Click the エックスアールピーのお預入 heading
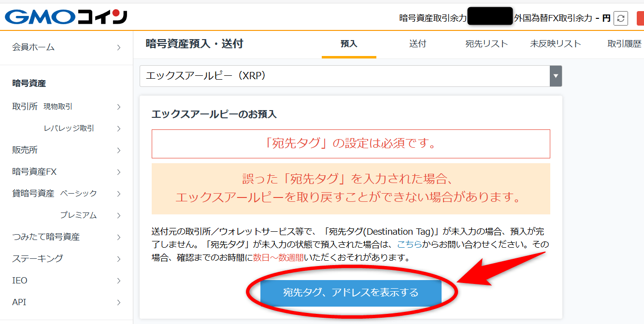This screenshot has width=644, height=324. tap(214, 114)
